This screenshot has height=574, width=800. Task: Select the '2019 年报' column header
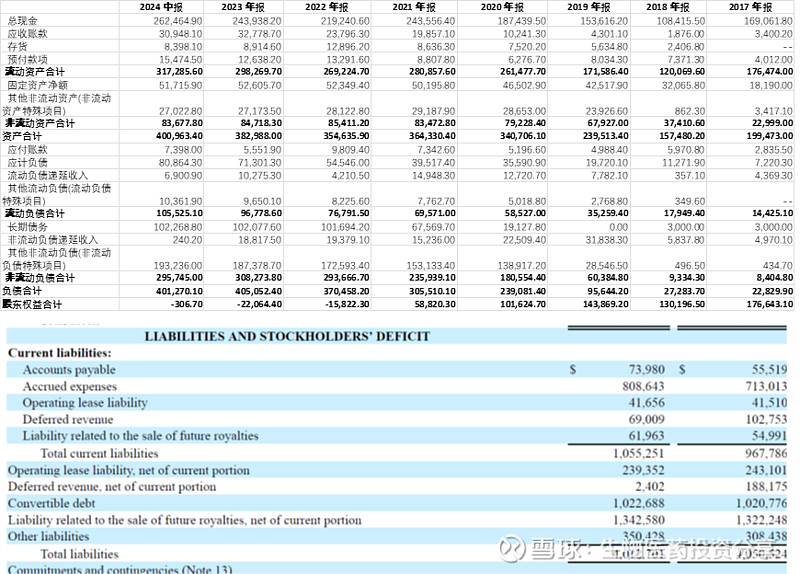pyautogui.click(x=589, y=7)
